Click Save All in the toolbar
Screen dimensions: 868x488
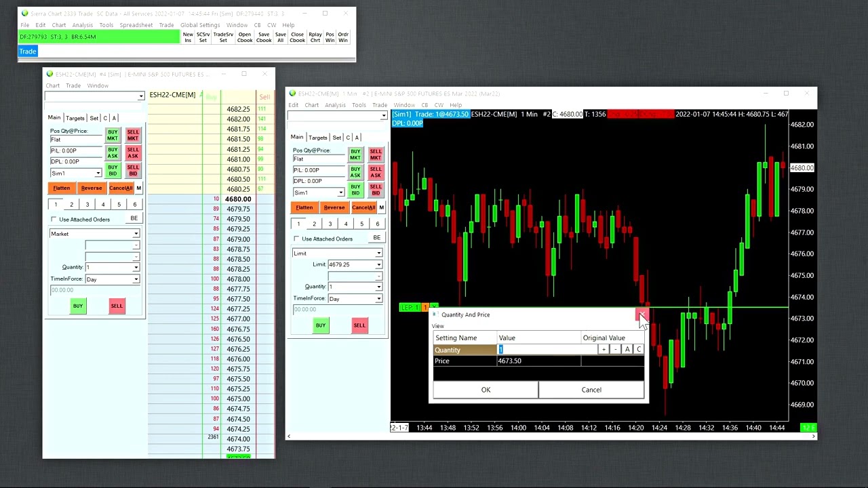[280, 37]
